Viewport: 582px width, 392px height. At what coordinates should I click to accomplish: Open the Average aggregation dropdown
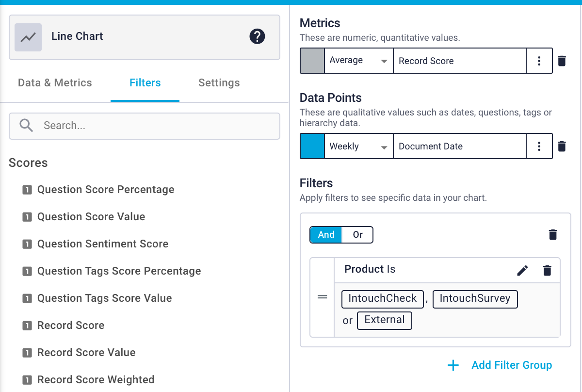click(x=358, y=61)
